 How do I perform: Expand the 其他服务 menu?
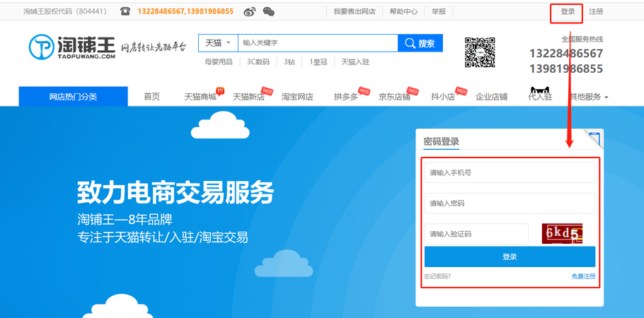[588, 97]
